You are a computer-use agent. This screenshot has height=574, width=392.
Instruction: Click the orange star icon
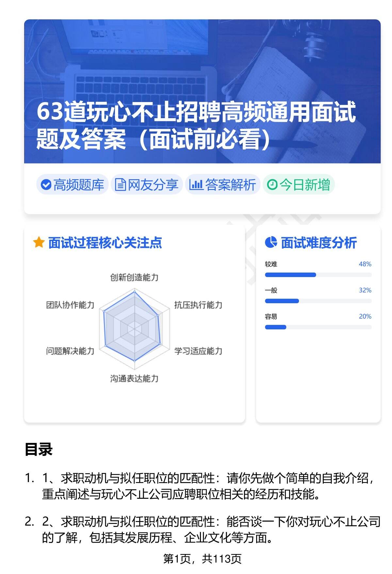pos(39,243)
